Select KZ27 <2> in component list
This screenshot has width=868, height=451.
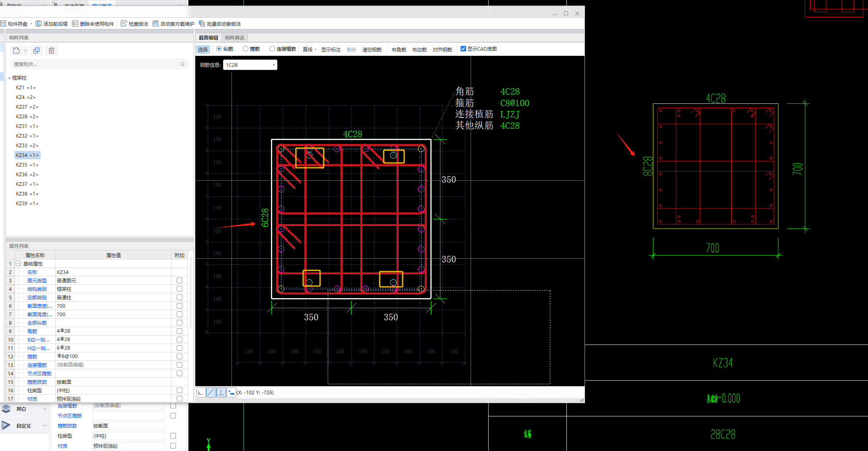pyautogui.click(x=27, y=107)
